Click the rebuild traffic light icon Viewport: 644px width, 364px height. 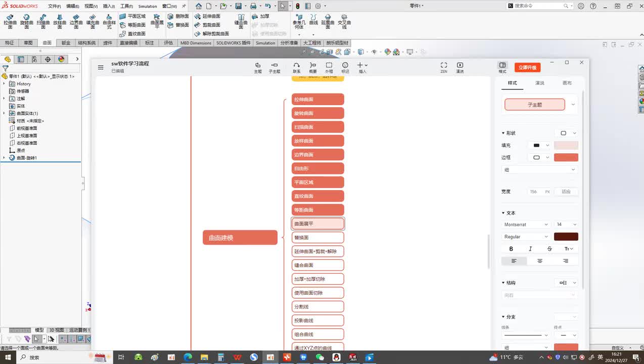tap(298, 6)
